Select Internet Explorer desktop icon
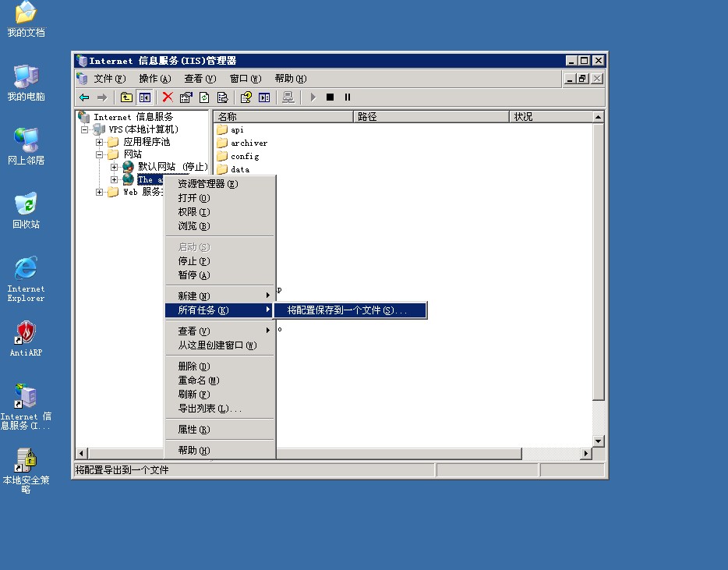 26,279
